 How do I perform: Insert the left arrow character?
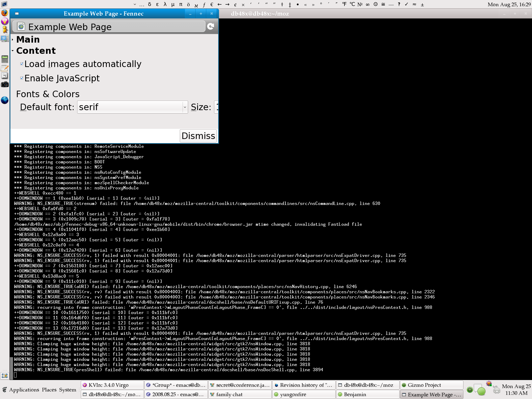click(x=220, y=4)
